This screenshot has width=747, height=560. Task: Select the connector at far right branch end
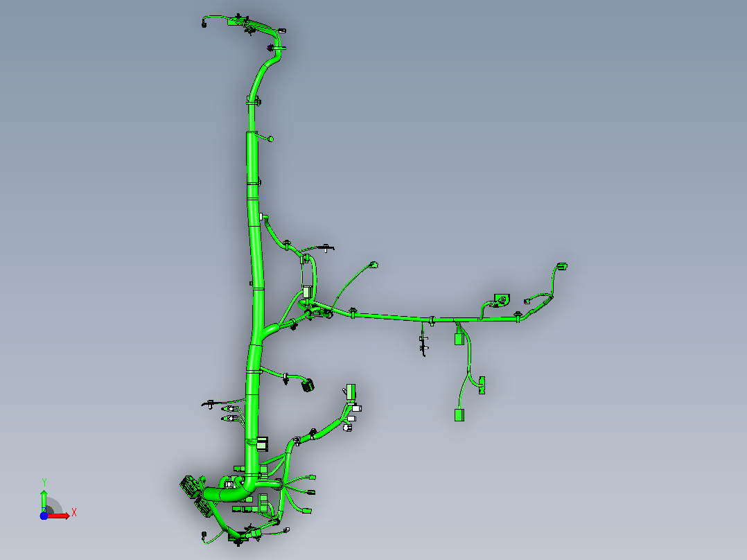tap(562, 266)
